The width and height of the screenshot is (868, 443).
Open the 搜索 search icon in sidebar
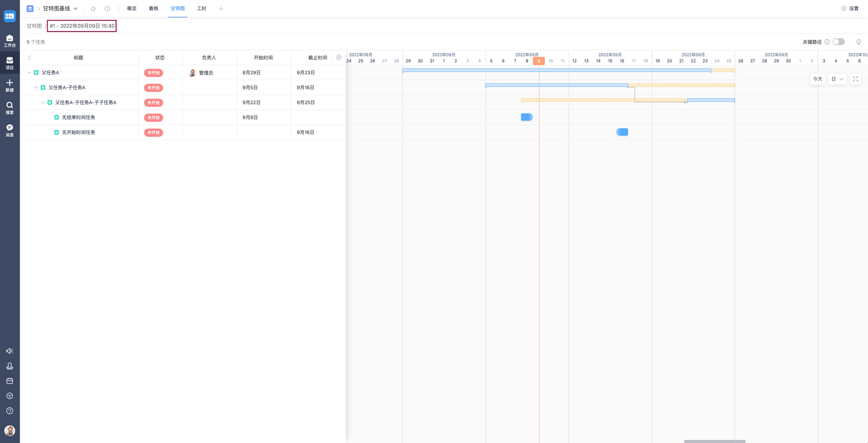click(10, 108)
